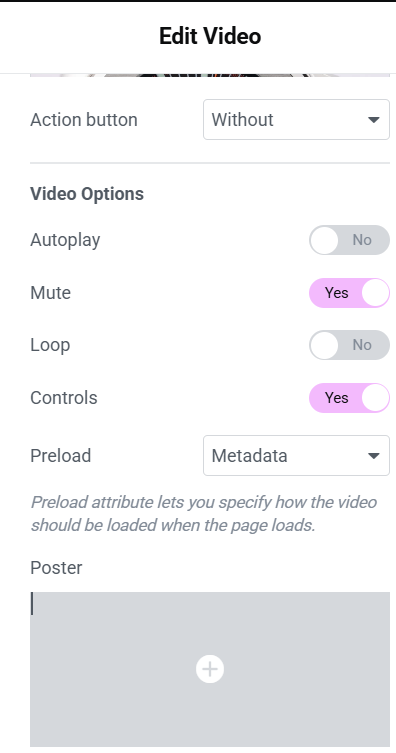Enable the Loop toggle

[349, 345]
